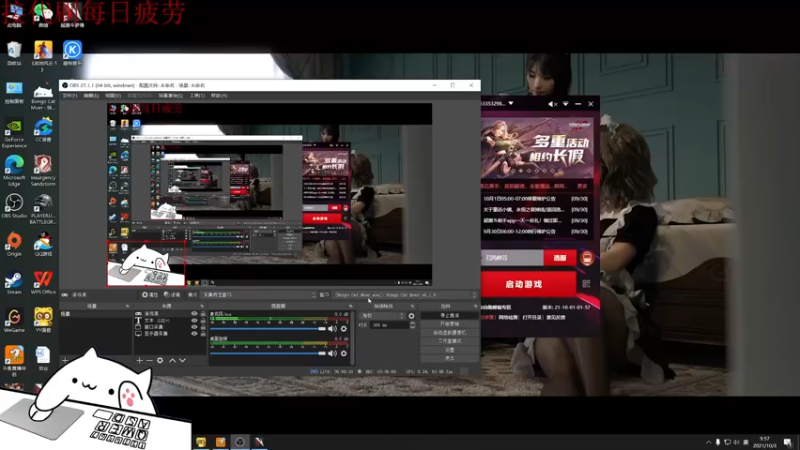Open the 编辑(E) menu in OBS

click(91, 95)
